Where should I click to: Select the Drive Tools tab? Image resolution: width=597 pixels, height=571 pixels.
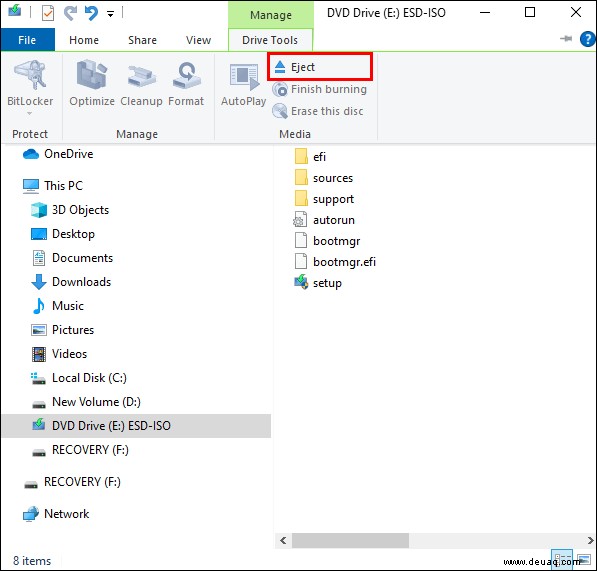pyautogui.click(x=270, y=40)
